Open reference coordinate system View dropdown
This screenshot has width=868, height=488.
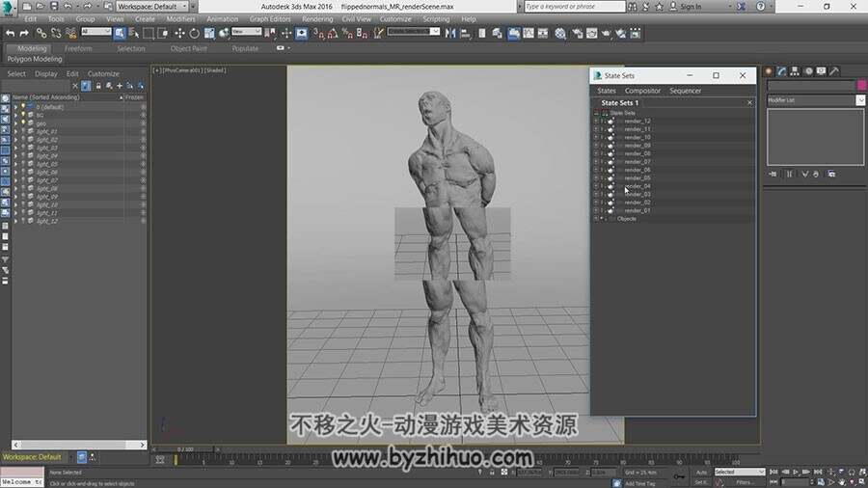246,32
